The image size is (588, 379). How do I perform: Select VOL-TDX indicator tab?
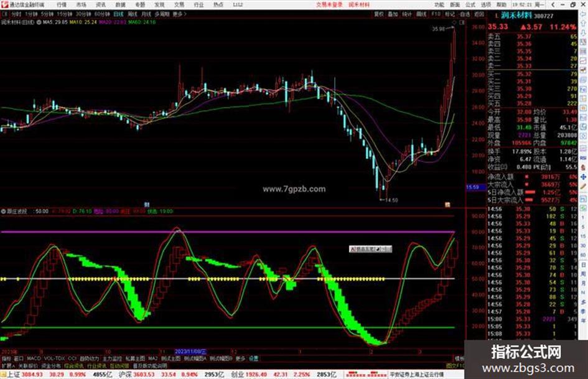pos(54,358)
